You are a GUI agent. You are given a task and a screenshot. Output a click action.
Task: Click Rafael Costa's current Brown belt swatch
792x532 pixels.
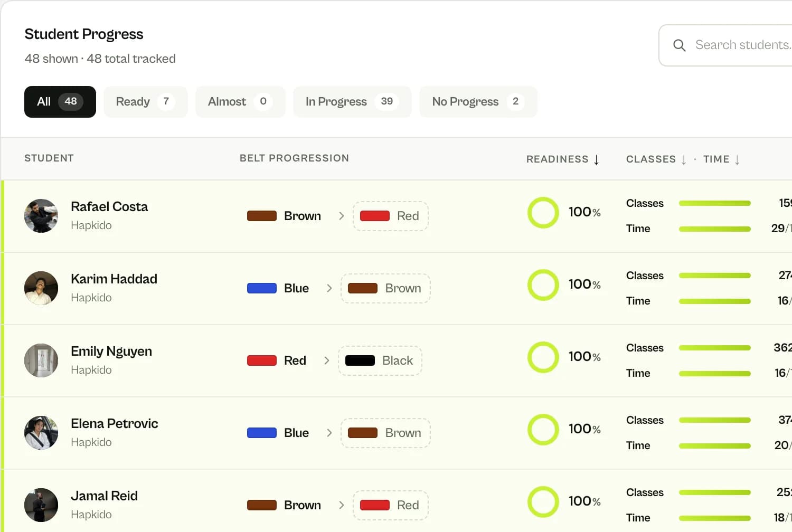coord(262,216)
